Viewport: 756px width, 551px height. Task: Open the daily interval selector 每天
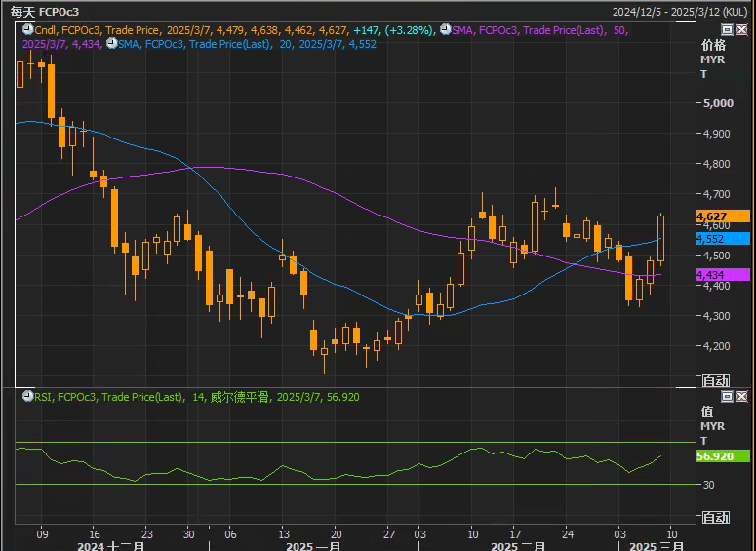(21, 12)
